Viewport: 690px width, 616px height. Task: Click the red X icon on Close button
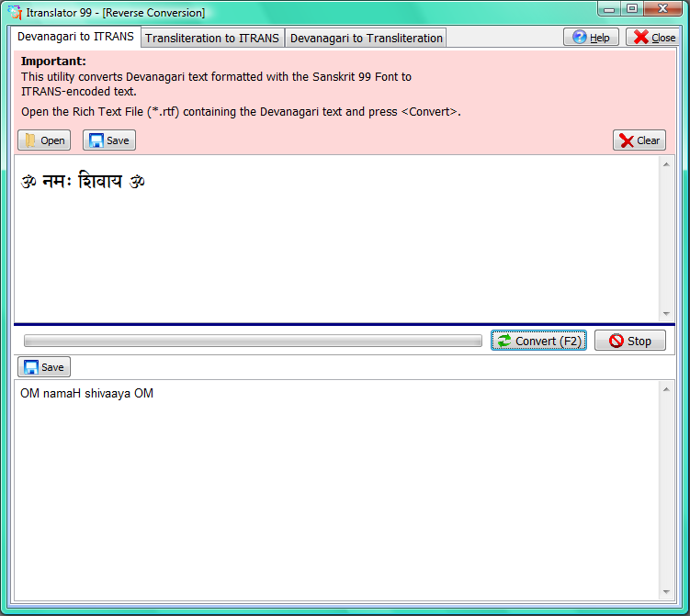click(x=641, y=37)
